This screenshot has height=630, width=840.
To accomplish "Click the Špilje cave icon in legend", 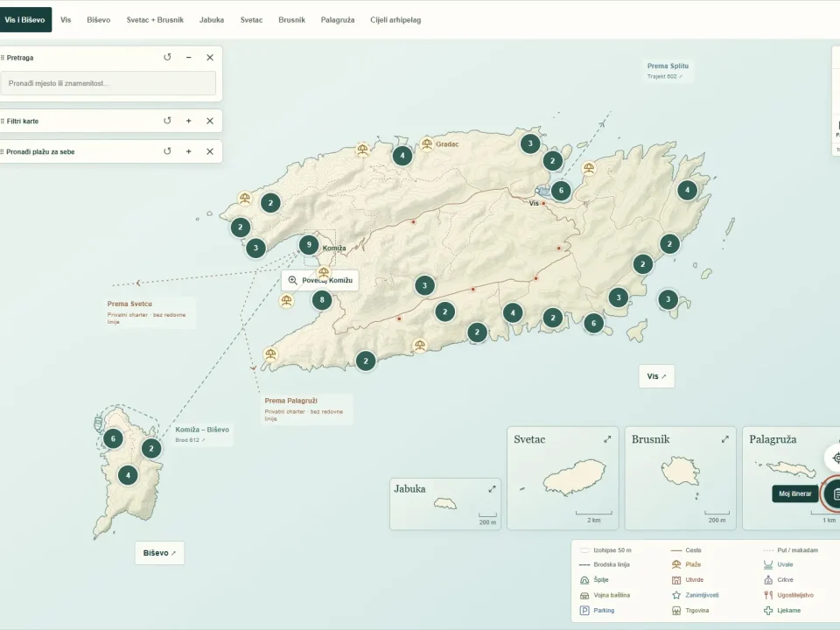I will tap(584, 580).
